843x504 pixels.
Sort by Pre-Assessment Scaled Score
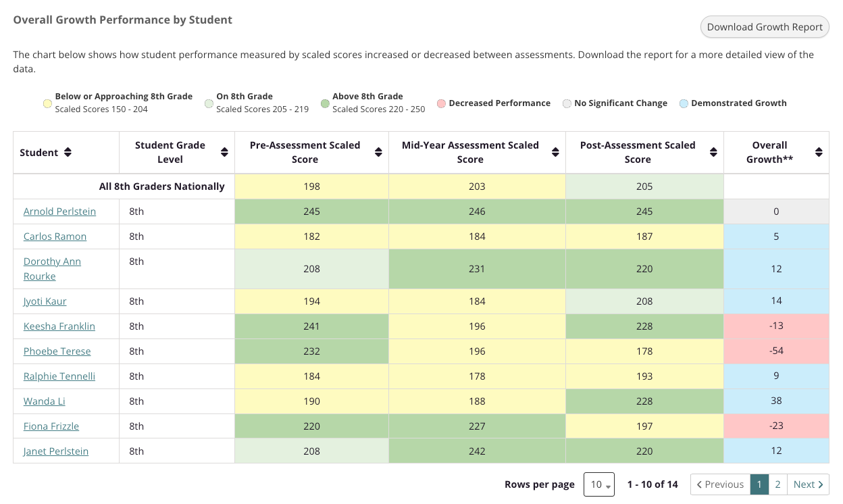click(378, 153)
